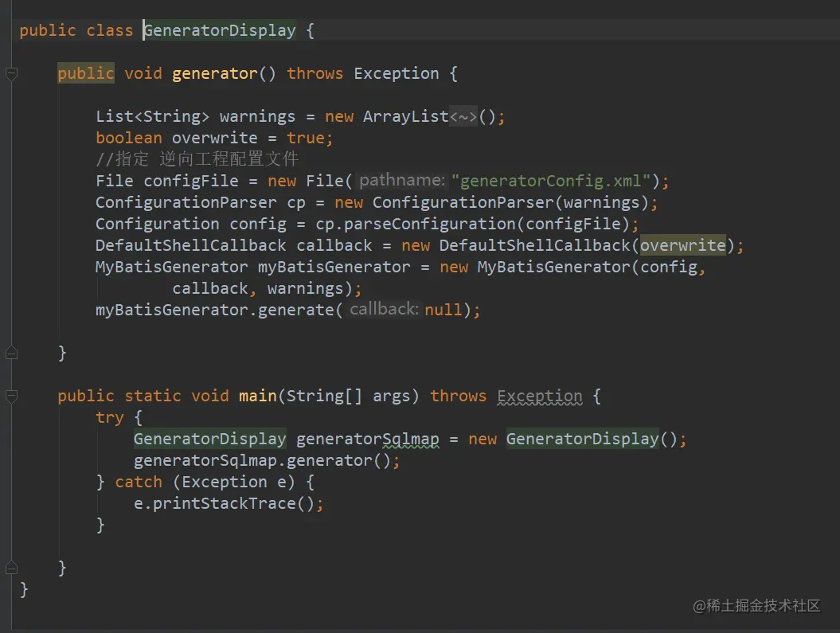
Task: Click the ArrayList constructor name
Action: 405,117
